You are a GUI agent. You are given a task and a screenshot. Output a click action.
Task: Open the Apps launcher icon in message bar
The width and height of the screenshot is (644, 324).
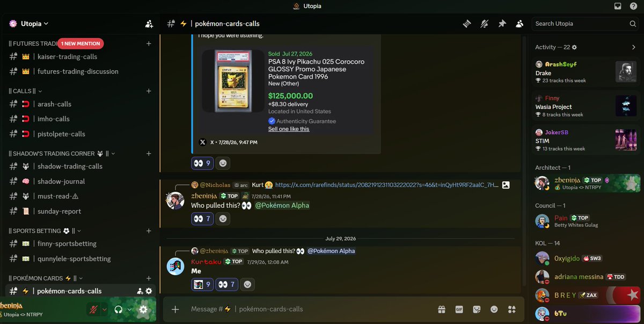(x=511, y=309)
